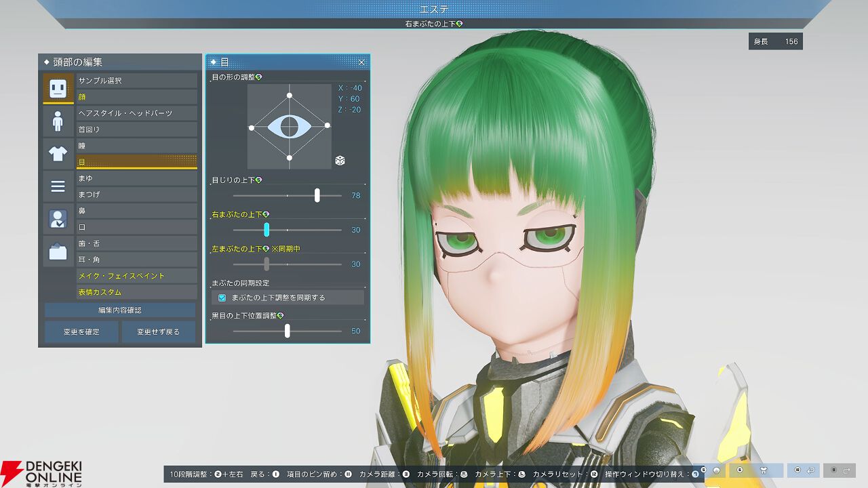Close the 目 panel with X

click(x=361, y=62)
